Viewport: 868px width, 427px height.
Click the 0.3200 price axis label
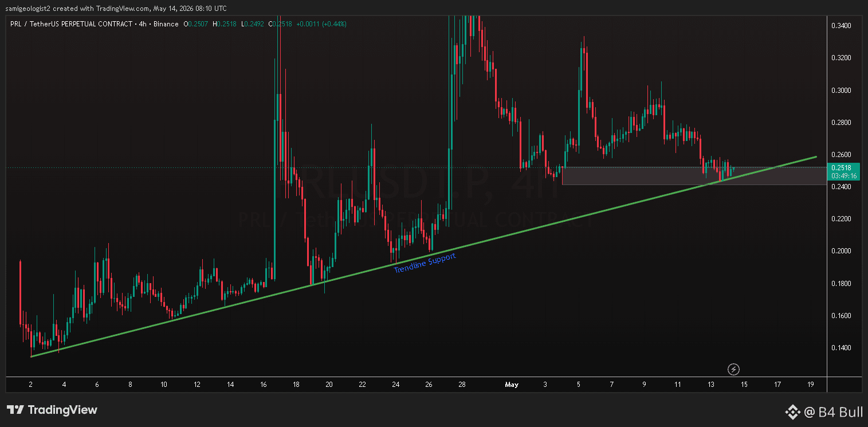tap(840, 58)
